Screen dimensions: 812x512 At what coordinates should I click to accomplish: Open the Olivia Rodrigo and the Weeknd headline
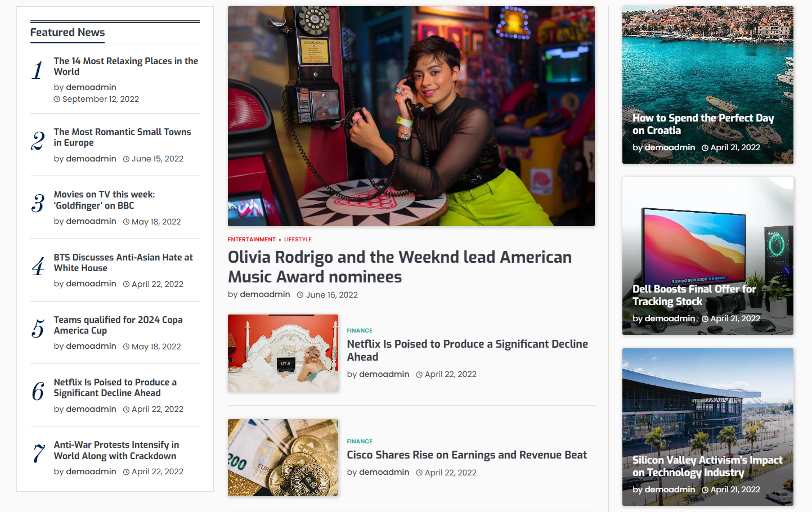(x=400, y=267)
